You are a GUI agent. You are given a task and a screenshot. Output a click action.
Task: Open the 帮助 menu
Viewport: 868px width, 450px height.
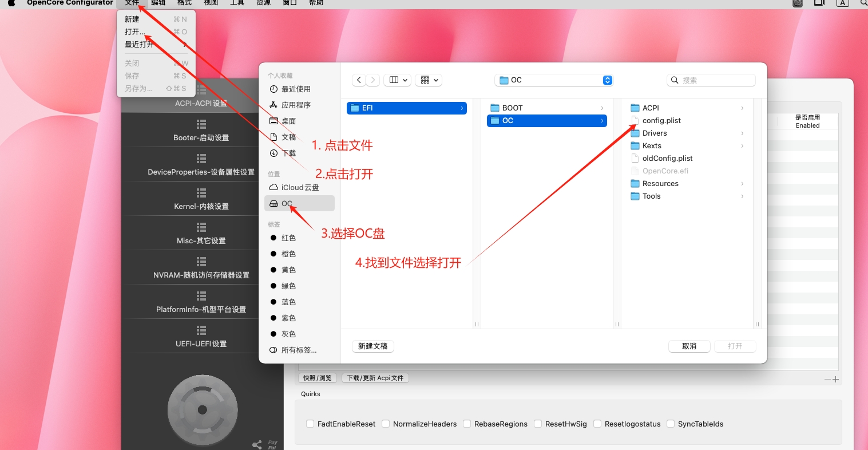point(316,3)
